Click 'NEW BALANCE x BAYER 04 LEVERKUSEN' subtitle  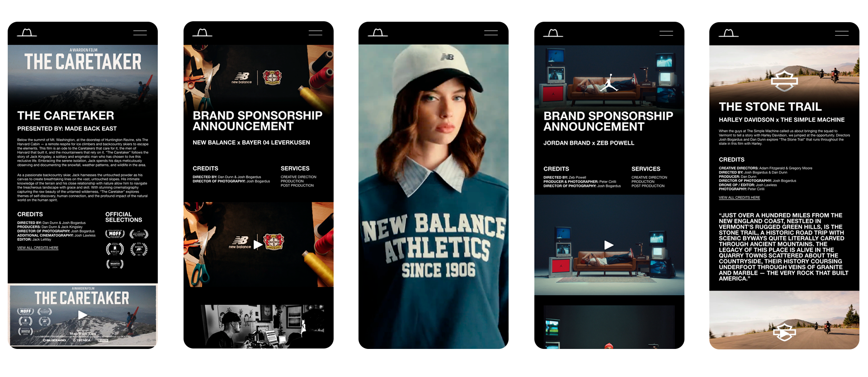tap(251, 143)
